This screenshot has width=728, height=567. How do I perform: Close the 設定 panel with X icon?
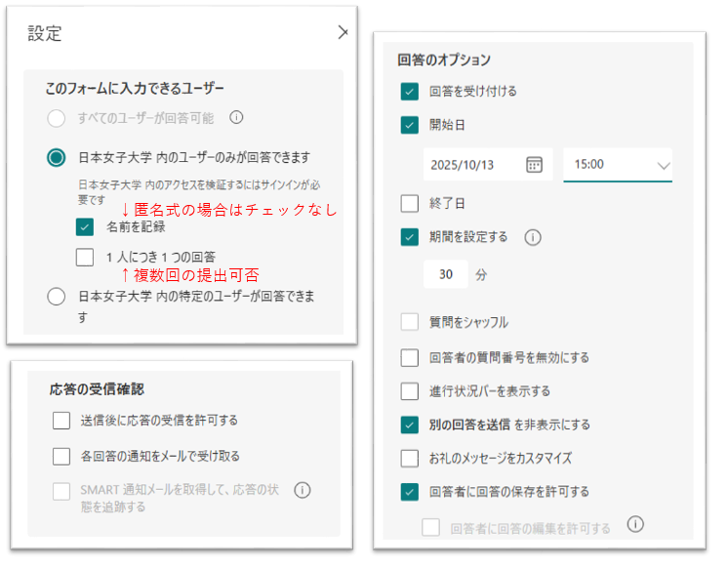point(343,32)
